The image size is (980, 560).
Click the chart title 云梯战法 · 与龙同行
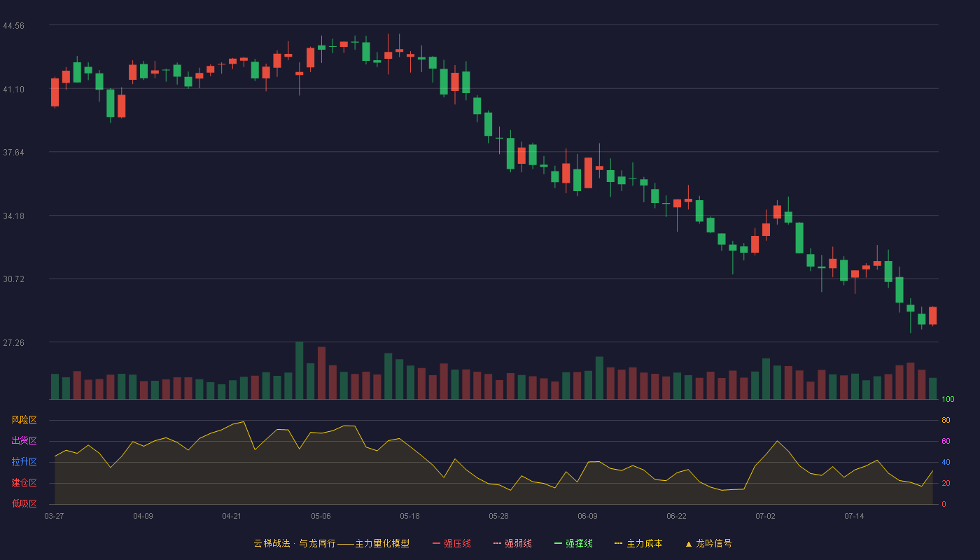(x=294, y=543)
